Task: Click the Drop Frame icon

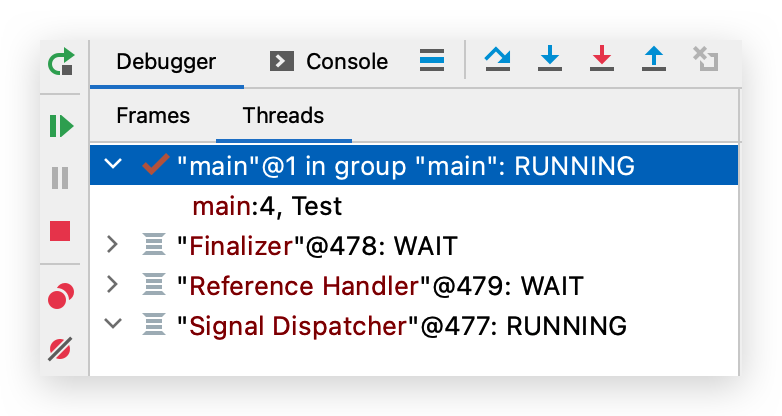Action: (x=706, y=61)
